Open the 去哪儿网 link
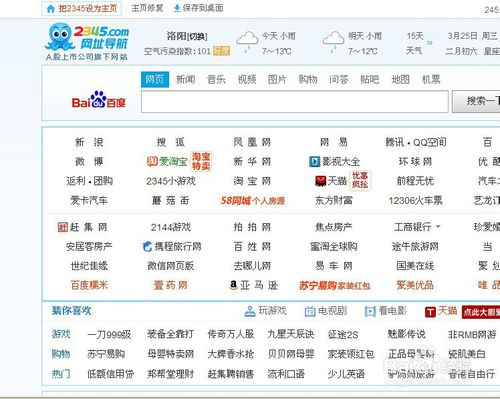This screenshot has height=399, width=500. click(x=252, y=266)
